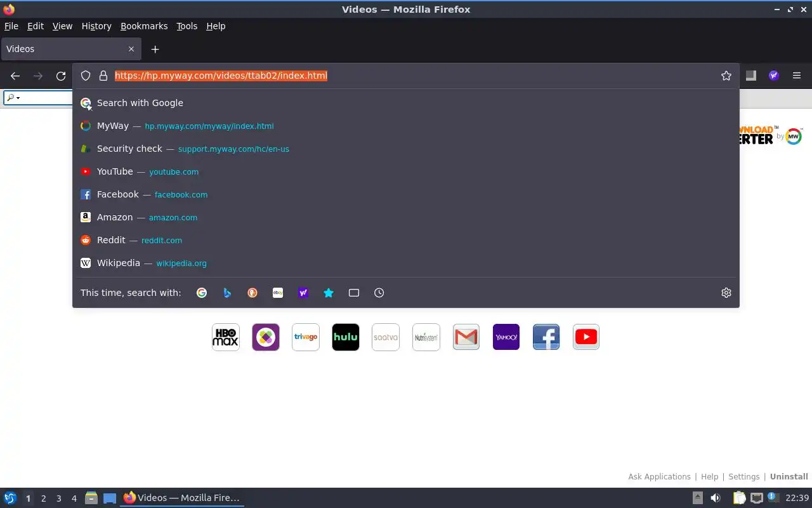Screen dimensions: 812x508
Task: Open the purple colorful-petals shortcut tile
Action: tap(266, 337)
